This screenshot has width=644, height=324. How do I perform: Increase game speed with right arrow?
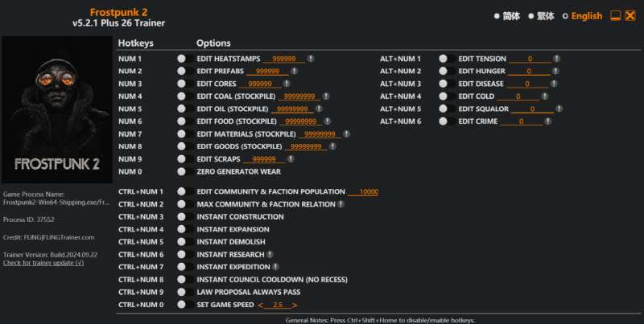tap(295, 306)
